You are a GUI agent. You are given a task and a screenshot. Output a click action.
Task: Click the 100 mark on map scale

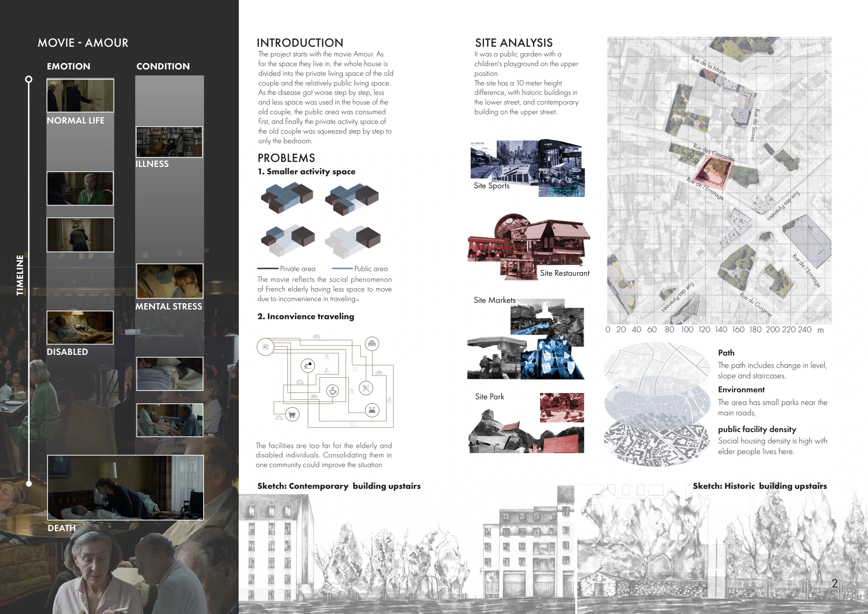[x=687, y=330]
